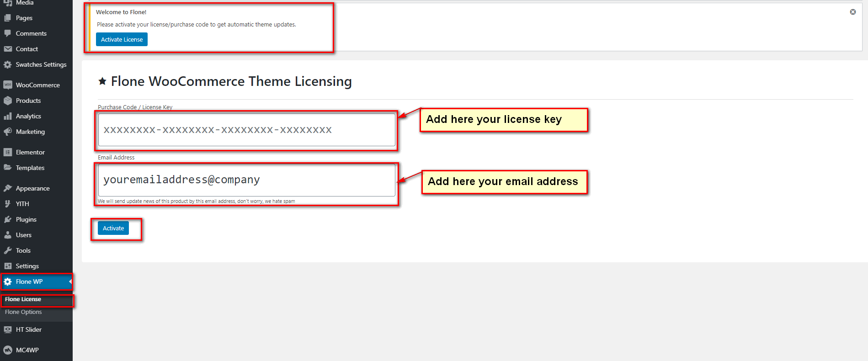Image resolution: width=868 pixels, height=361 pixels.
Task: Dismiss the Welcome to Flone notice
Action: tap(852, 12)
